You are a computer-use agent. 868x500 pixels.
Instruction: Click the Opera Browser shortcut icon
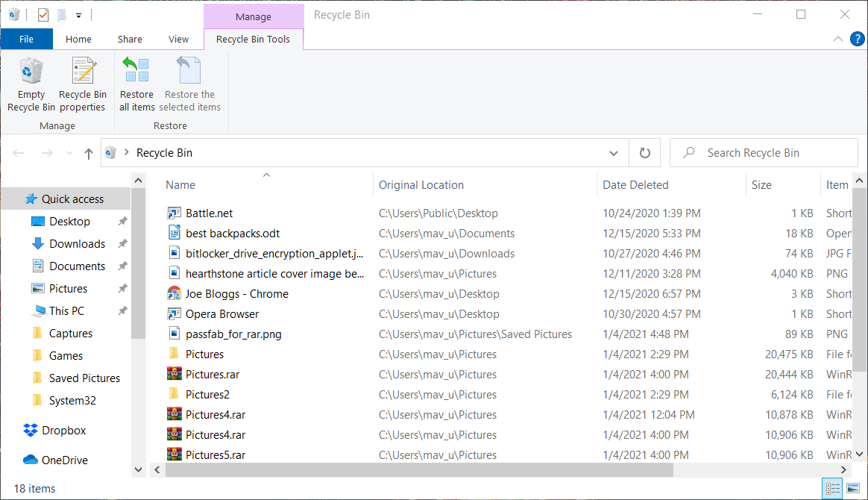(x=174, y=314)
